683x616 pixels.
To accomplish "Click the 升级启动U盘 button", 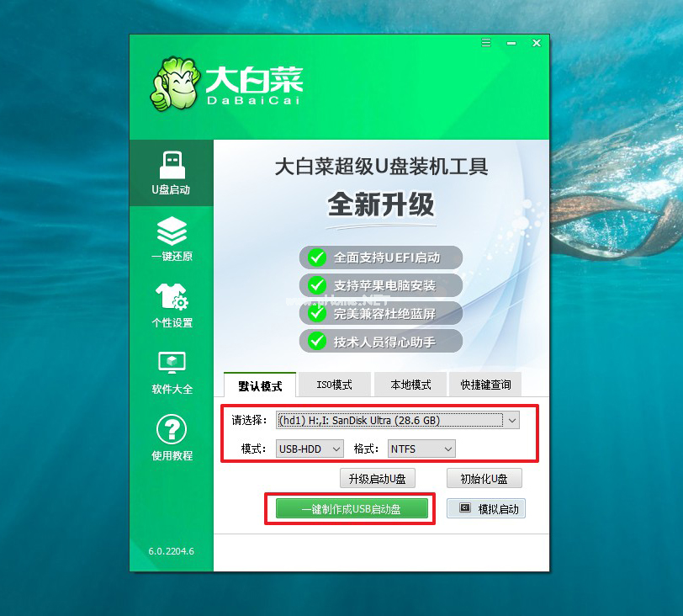I will click(x=379, y=478).
